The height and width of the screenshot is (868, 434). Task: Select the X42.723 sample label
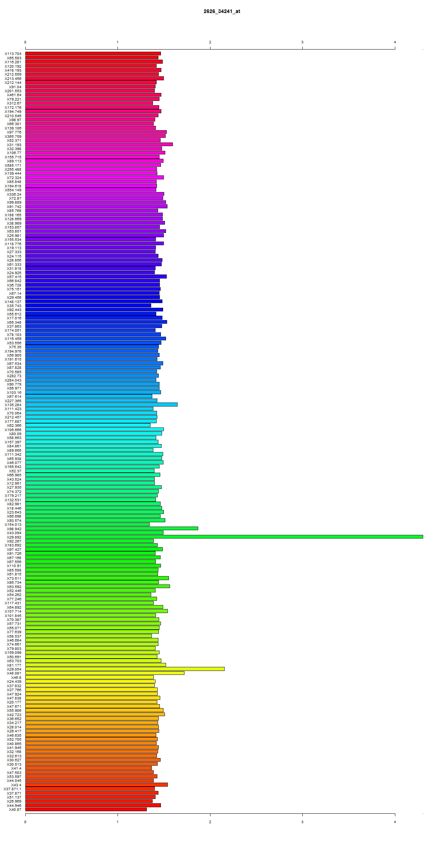[14, 714]
